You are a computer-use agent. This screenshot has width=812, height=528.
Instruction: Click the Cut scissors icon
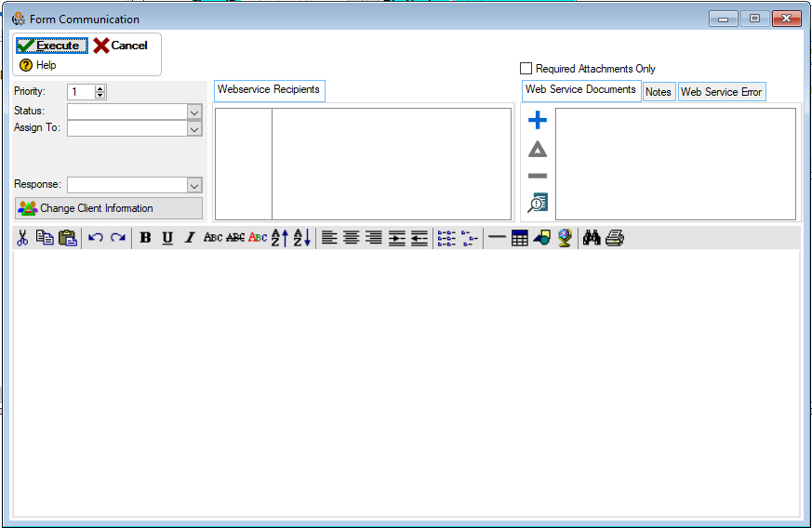pyautogui.click(x=22, y=238)
